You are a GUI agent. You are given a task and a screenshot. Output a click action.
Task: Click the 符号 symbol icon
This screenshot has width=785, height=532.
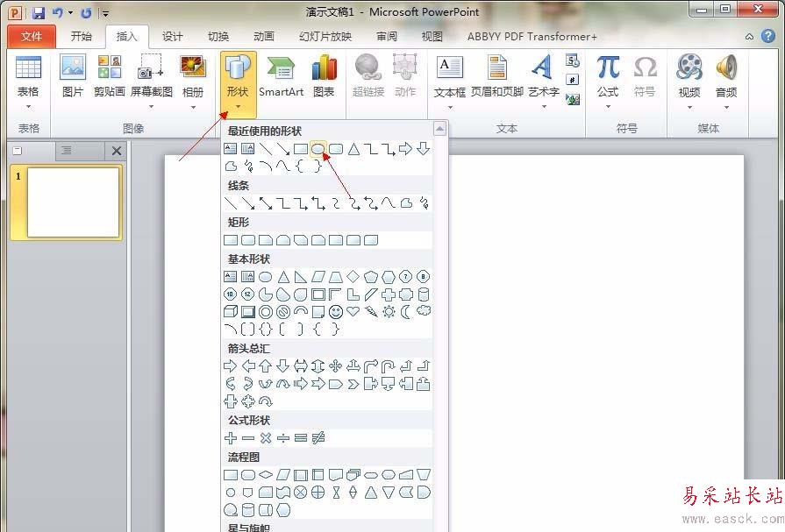(x=645, y=76)
